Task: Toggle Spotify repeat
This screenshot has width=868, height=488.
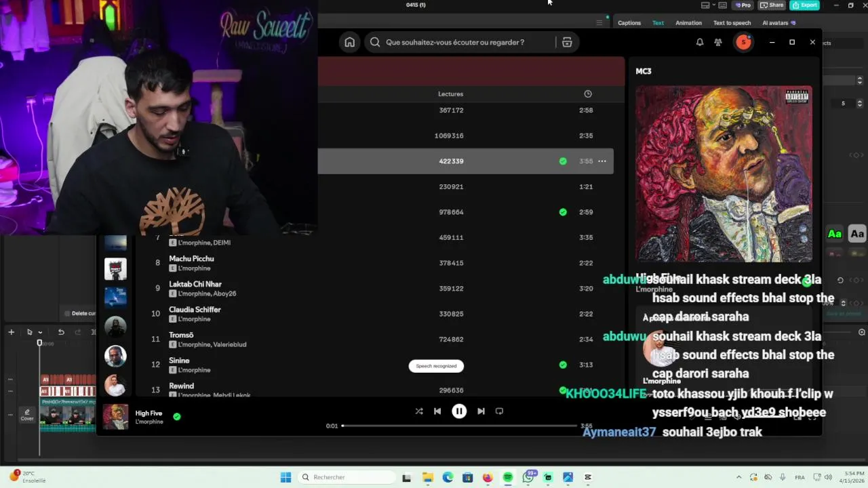Action: tap(499, 411)
